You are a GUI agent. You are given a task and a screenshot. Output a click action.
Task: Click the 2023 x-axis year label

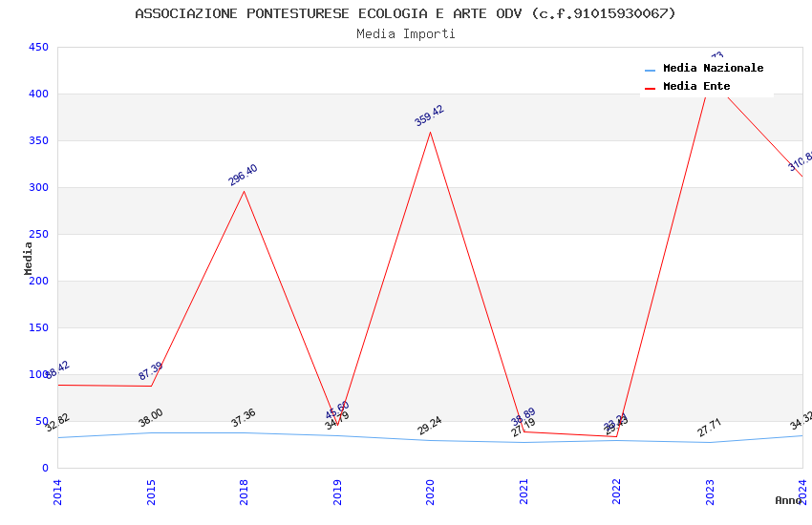point(710,492)
